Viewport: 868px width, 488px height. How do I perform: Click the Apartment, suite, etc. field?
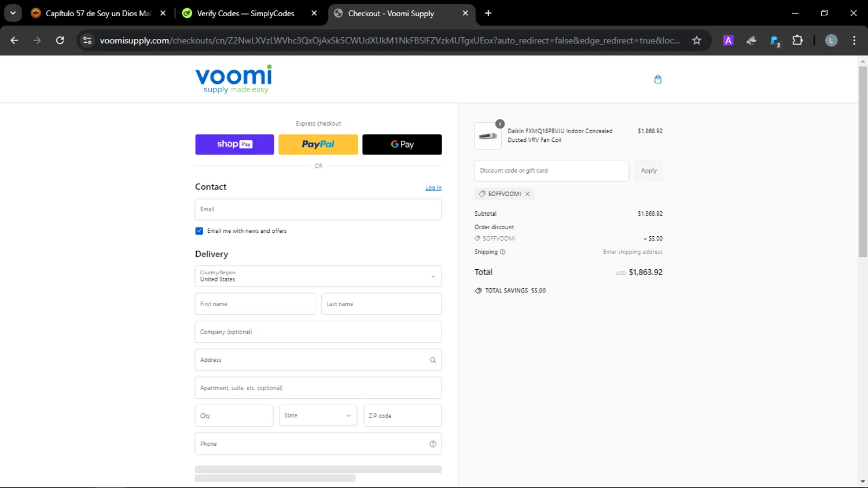[x=318, y=388]
